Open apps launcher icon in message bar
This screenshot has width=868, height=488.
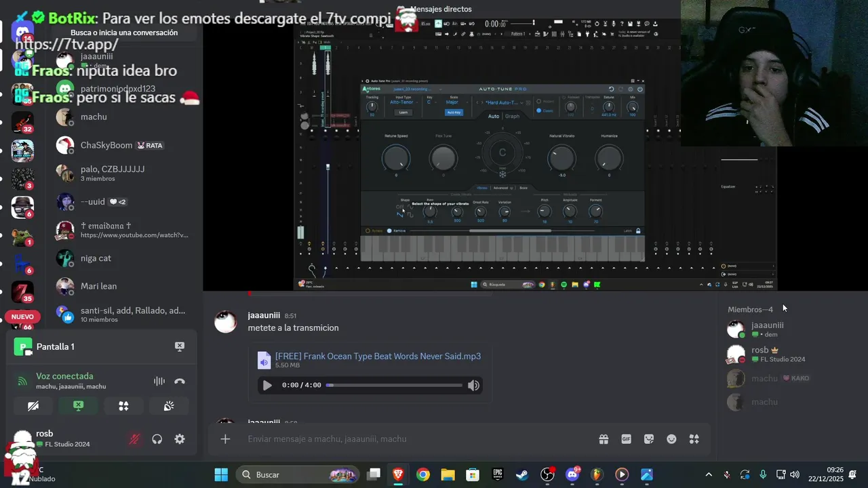[x=694, y=439]
